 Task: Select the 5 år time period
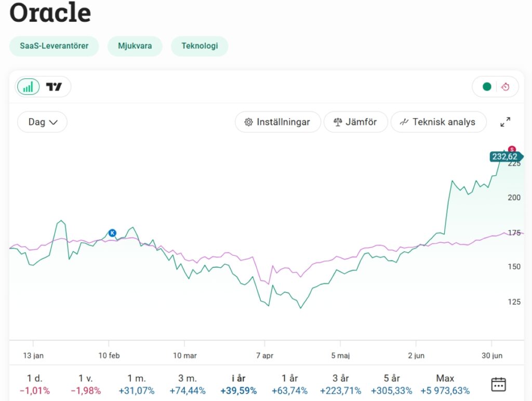click(392, 384)
